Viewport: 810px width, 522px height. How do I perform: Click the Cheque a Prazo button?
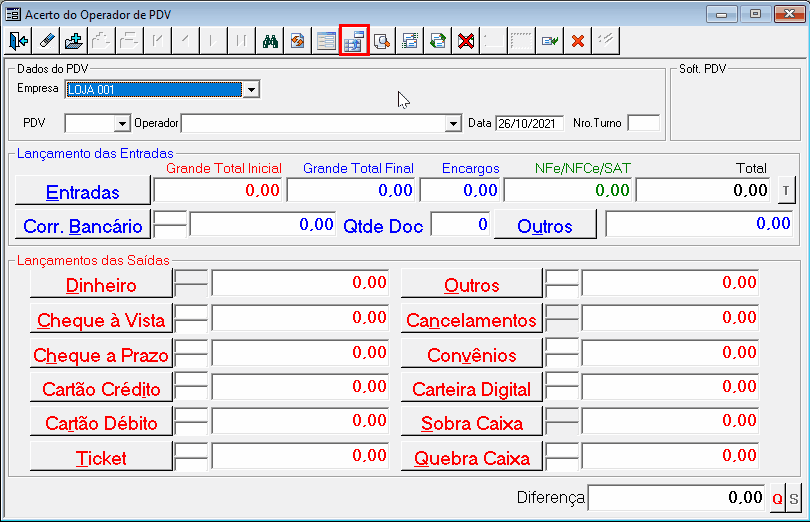pyautogui.click(x=101, y=354)
